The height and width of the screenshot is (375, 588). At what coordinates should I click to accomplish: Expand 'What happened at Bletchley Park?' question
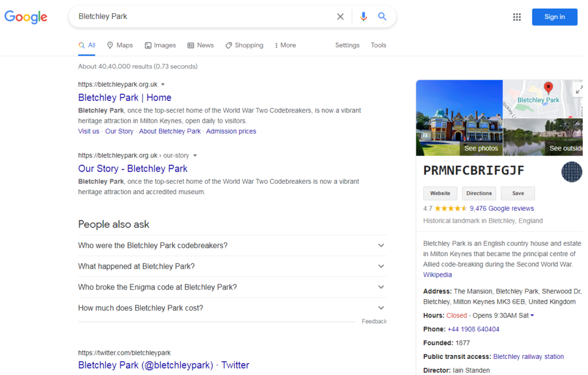[232, 266]
